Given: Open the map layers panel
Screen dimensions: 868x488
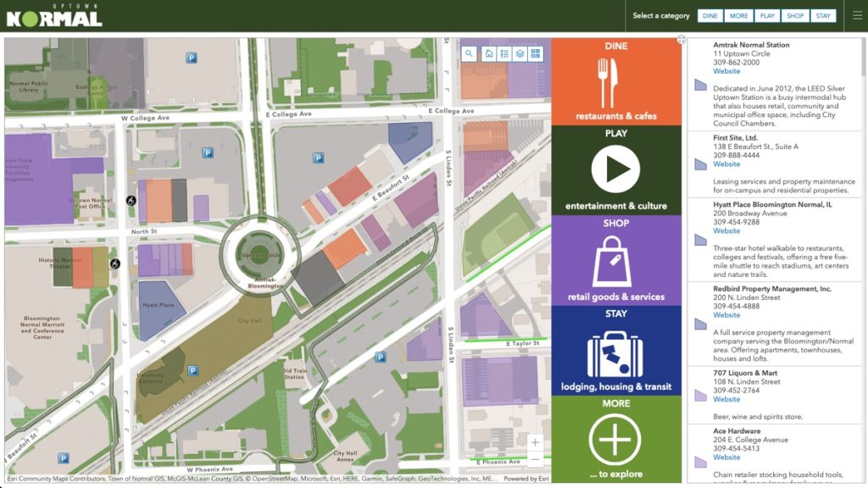Looking at the screenshot, I should coord(520,53).
